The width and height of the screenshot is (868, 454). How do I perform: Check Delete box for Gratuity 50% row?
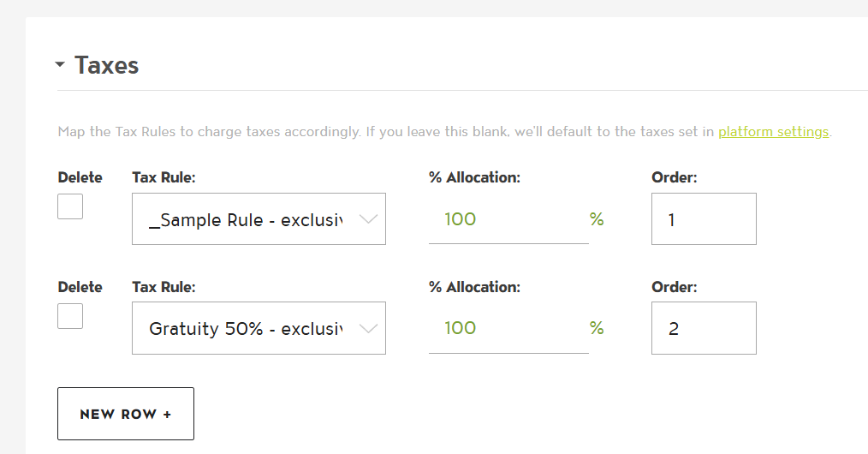[x=70, y=315]
